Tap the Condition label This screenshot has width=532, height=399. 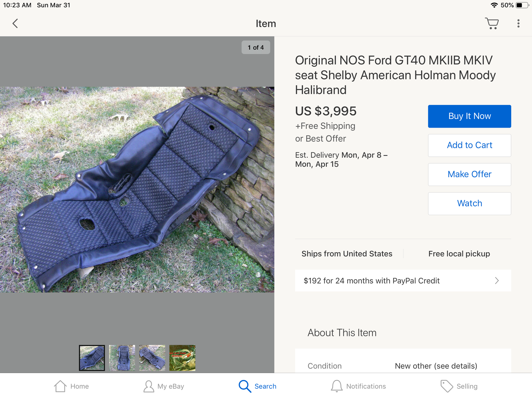[325, 366]
